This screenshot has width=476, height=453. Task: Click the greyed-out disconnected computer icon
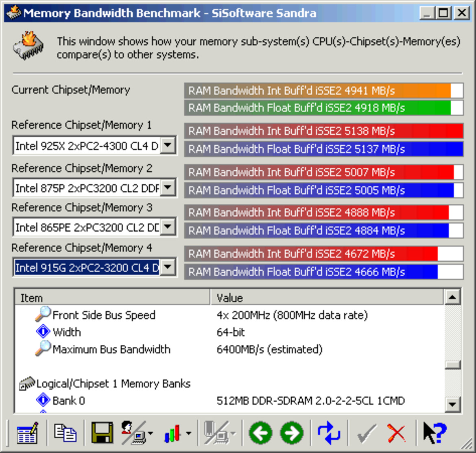pos(217,433)
